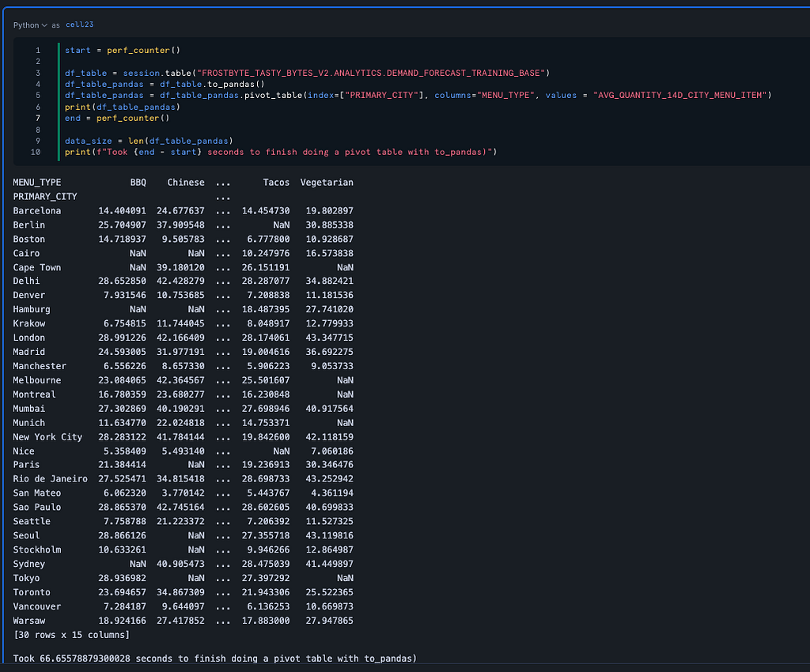The width and height of the screenshot is (810, 672).
Task: Click the cell23 cell name
Action: [x=80, y=25]
